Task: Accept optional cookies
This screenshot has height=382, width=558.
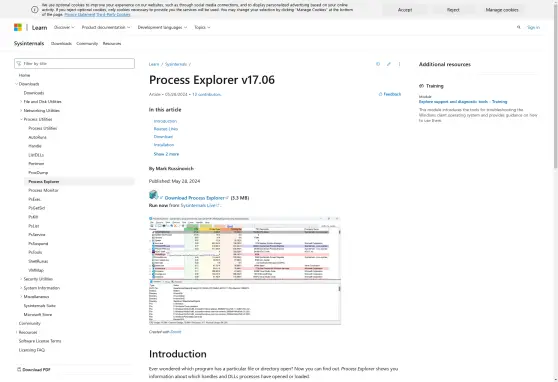Action: pyautogui.click(x=405, y=10)
